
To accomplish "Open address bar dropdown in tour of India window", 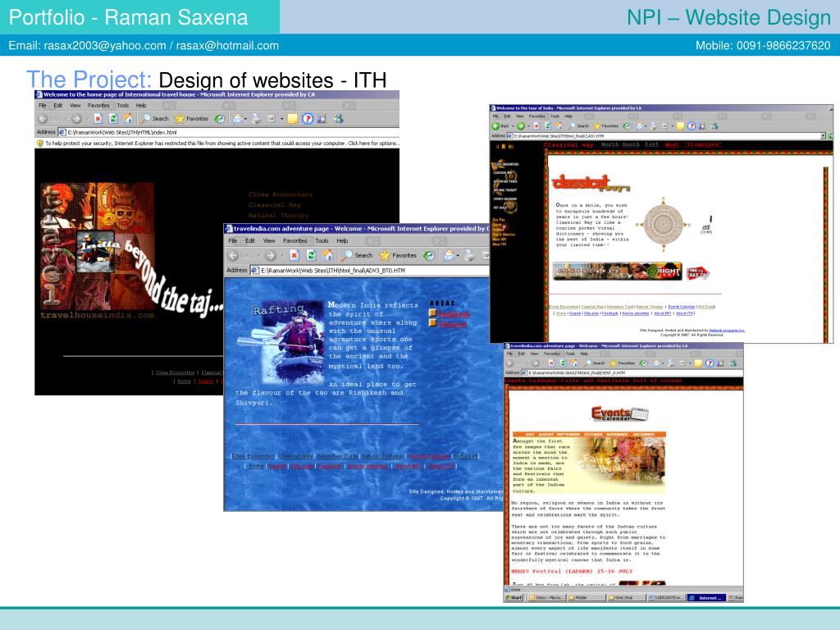I will pos(824,136).
